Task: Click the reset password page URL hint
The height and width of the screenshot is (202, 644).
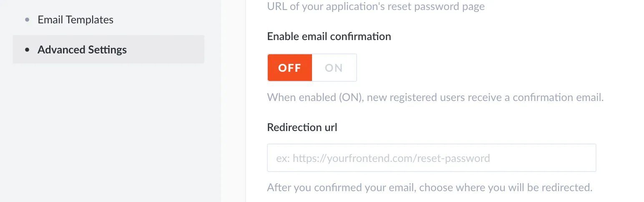Action: (375, 7)
